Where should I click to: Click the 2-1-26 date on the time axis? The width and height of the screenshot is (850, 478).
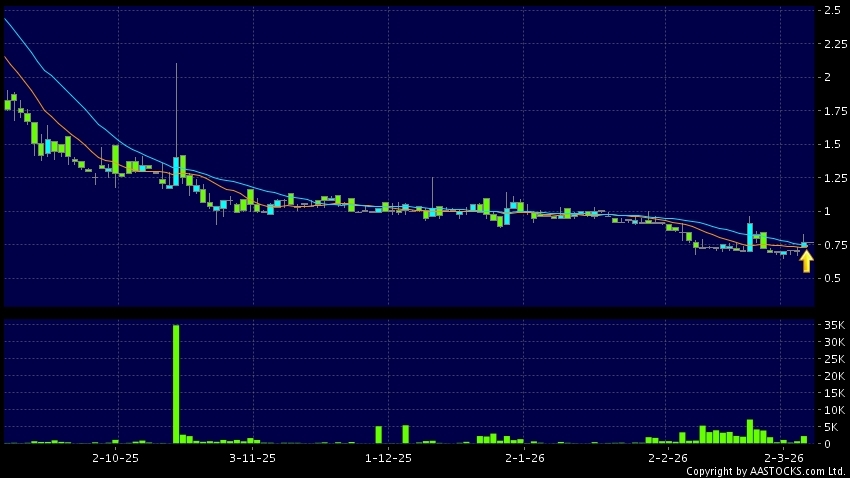pos(524,458)
